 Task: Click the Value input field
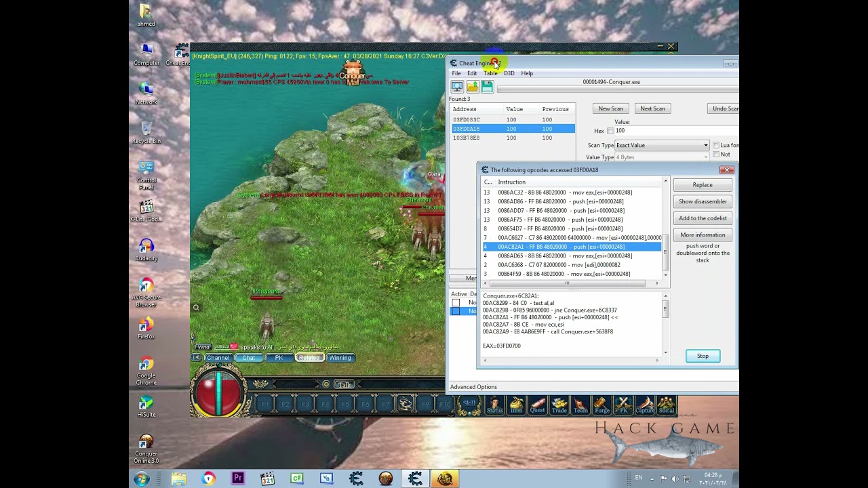coord(676,131)
